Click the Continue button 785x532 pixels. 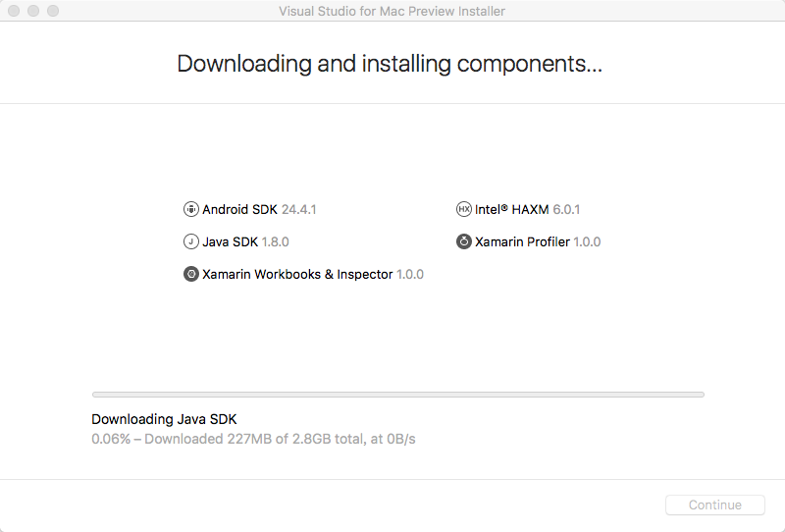tap(715, 505)
